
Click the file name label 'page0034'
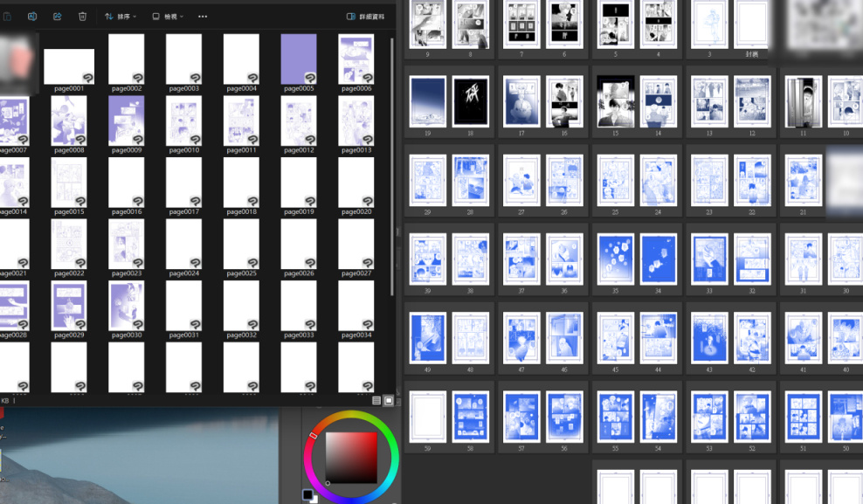356,335
